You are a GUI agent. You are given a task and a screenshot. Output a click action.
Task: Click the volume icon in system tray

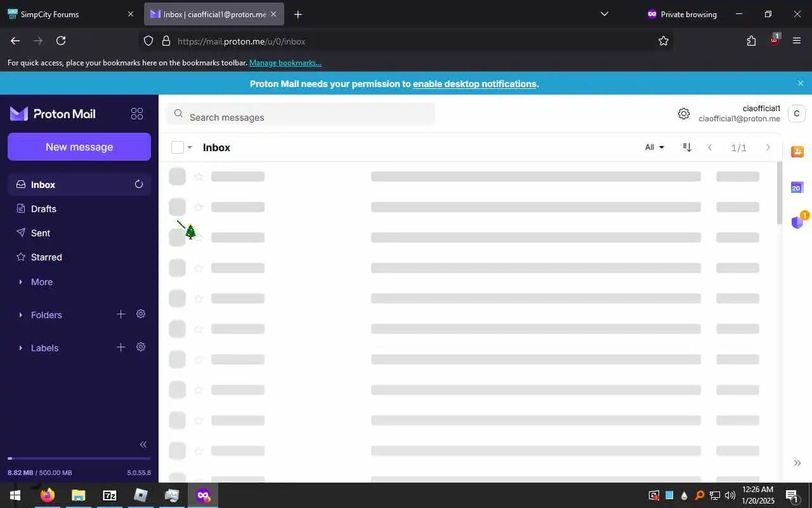(730, 495)
